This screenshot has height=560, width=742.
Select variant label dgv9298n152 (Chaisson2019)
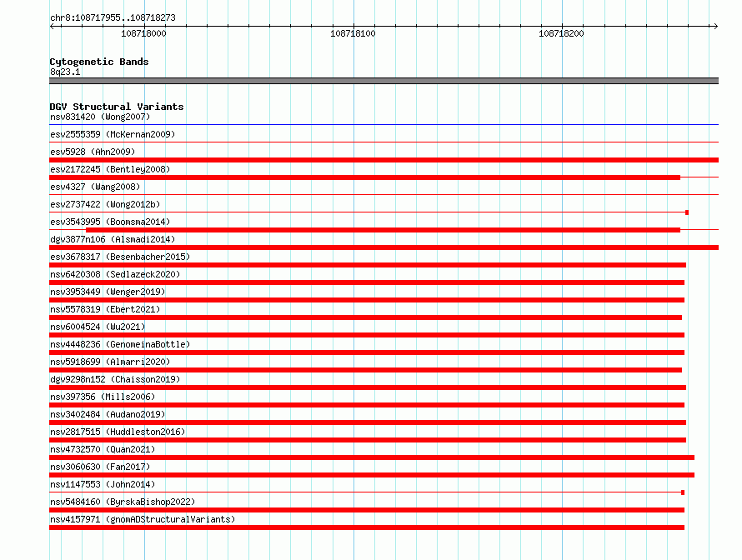(115, 379)
